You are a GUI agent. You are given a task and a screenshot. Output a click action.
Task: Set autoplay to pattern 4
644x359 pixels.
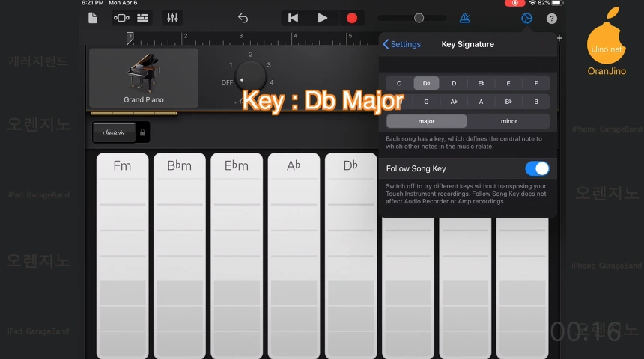[272, 82]
